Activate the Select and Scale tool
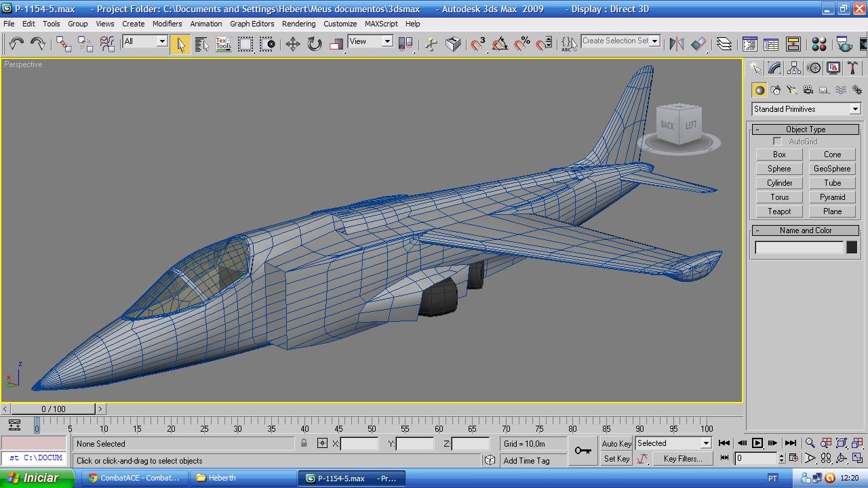This screenshot has height=488, width=868. point(336,44)
